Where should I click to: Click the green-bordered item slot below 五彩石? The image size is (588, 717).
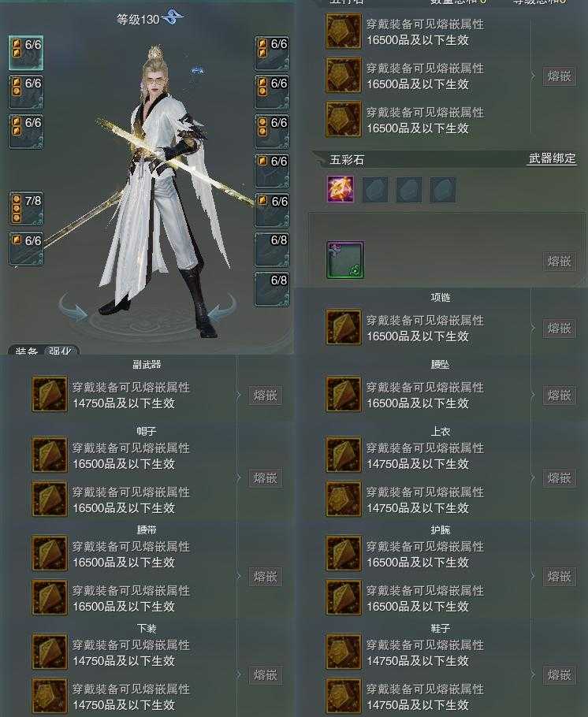click(345, 260)
